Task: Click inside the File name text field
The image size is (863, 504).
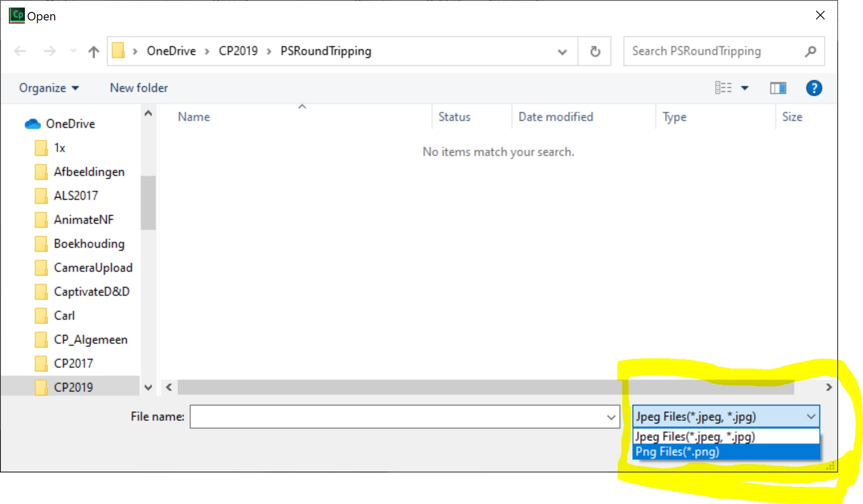Action: point(398,417)
